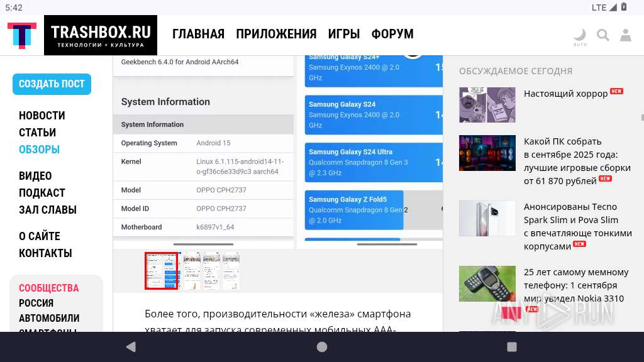The width and height of the screenshot is (644, 362).
Task: Open ИГРЫ in top menu
Action: pyautogui.click(x=344, y=34)
